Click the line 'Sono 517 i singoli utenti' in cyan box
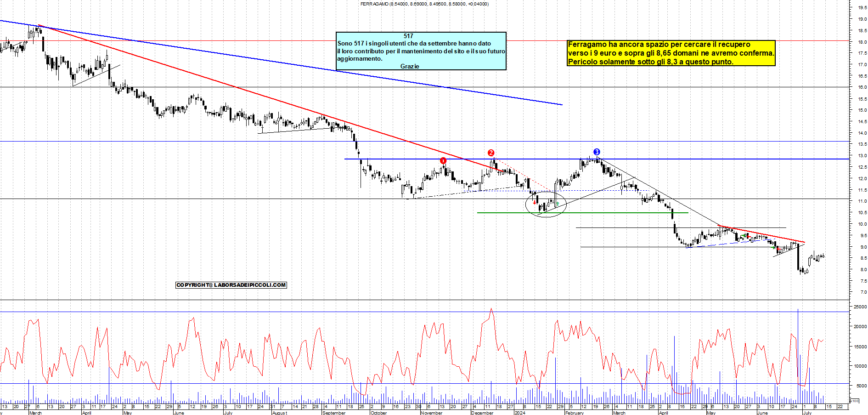868x415 pixels. 414,43
